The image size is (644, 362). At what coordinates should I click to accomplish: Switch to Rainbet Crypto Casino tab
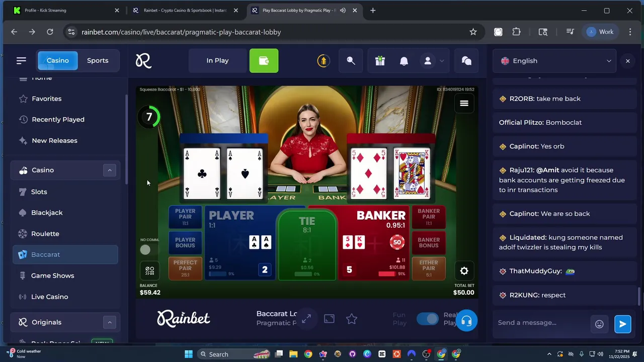[x=185, y=10]
